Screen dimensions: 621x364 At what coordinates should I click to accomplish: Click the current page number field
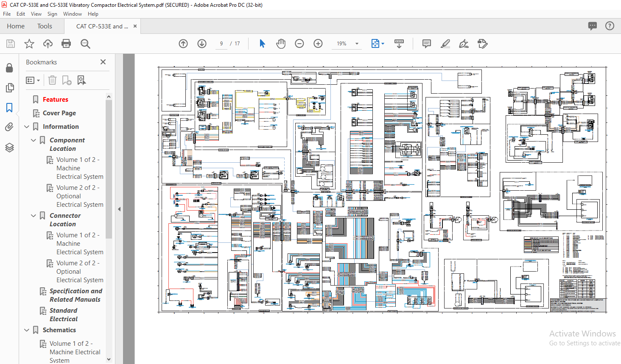point(221,44)
